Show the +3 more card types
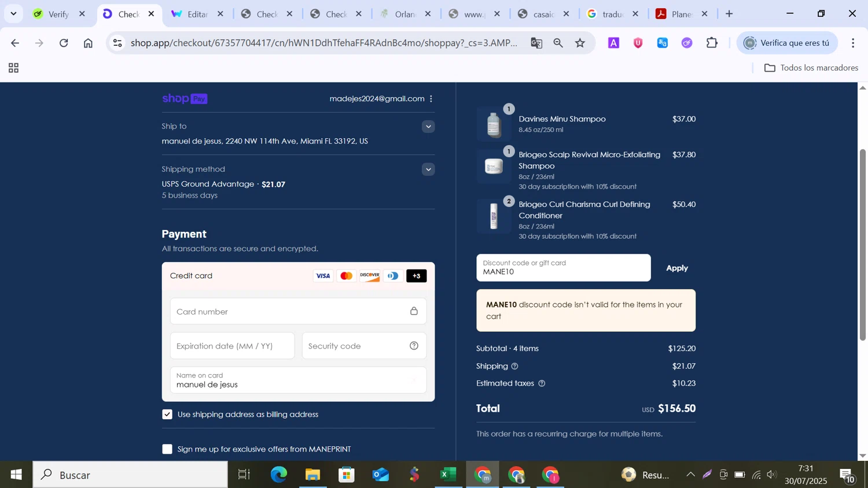 pyautogui.click(x=416, y=276)
